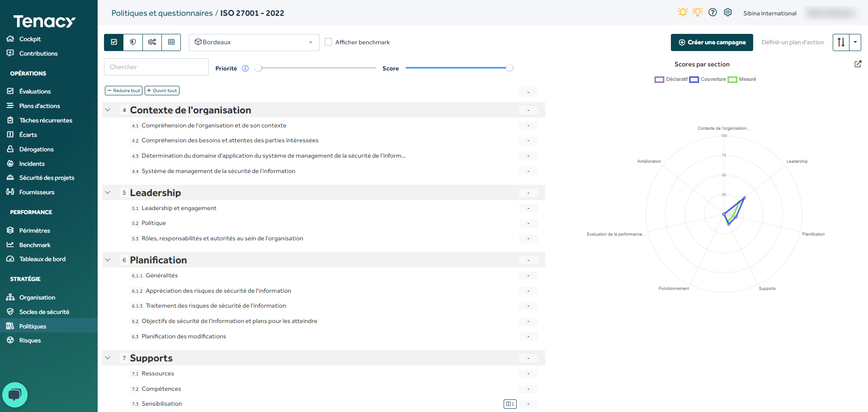Open the dropdown arrow beside sort button
This screenshot has width=868, height=412.
855,42
